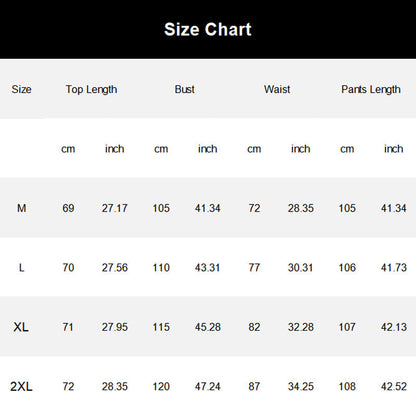Click the 69 top length cm value
The width and height of the screenshot is (416, 416).
coord(68,208)
